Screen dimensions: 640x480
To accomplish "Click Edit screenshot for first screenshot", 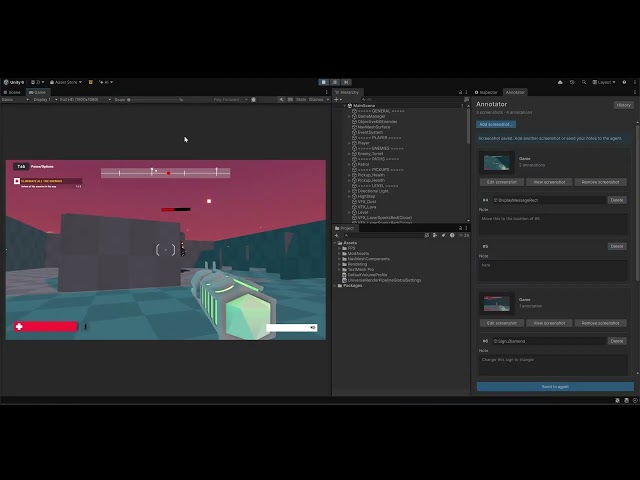I will (x=502, y=182).
